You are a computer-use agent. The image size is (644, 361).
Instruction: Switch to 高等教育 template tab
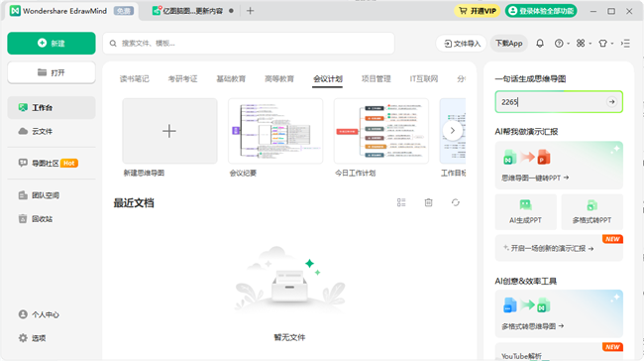[x=279, y=79]
